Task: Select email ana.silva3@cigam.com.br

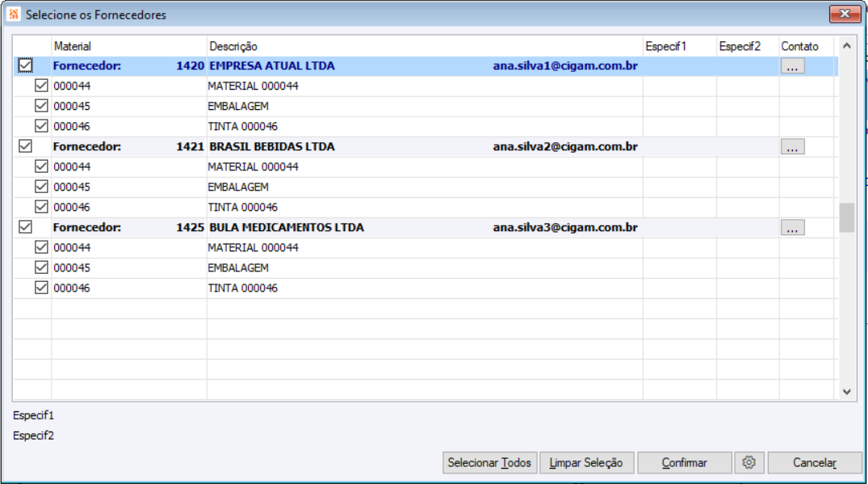Action: tap(565, 227)
